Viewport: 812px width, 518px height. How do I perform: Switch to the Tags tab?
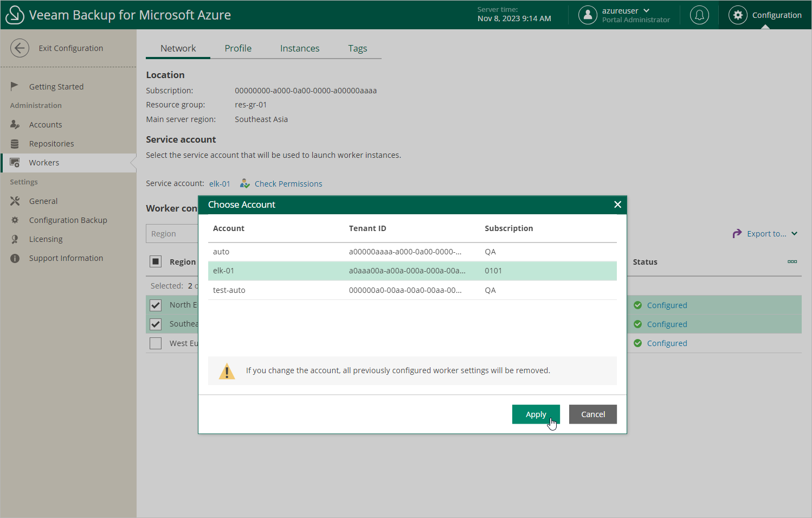pyautogui.click(x=358, y=48)
